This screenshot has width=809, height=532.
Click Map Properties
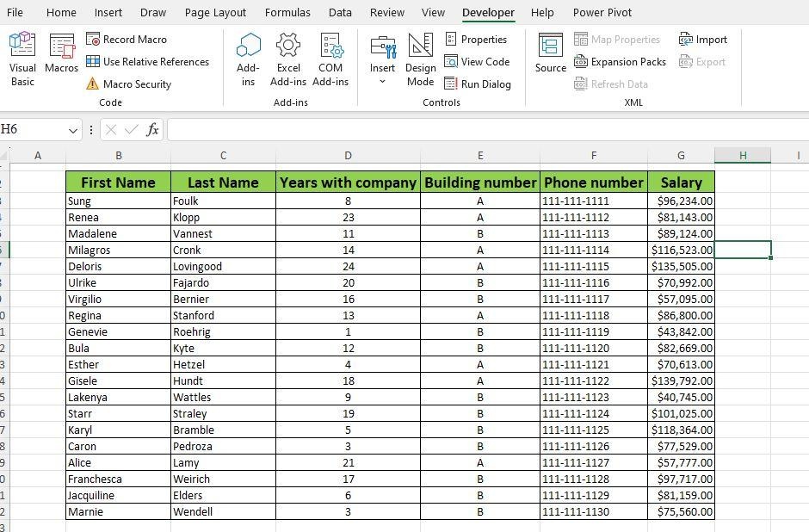(x=617, y=40)
